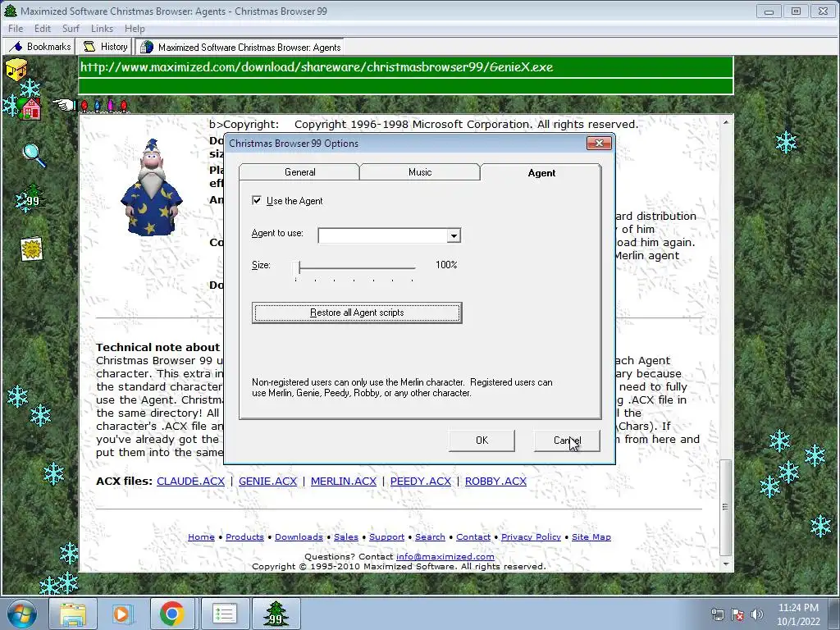Download the MERLIN.ACX file link

[344, 481]
